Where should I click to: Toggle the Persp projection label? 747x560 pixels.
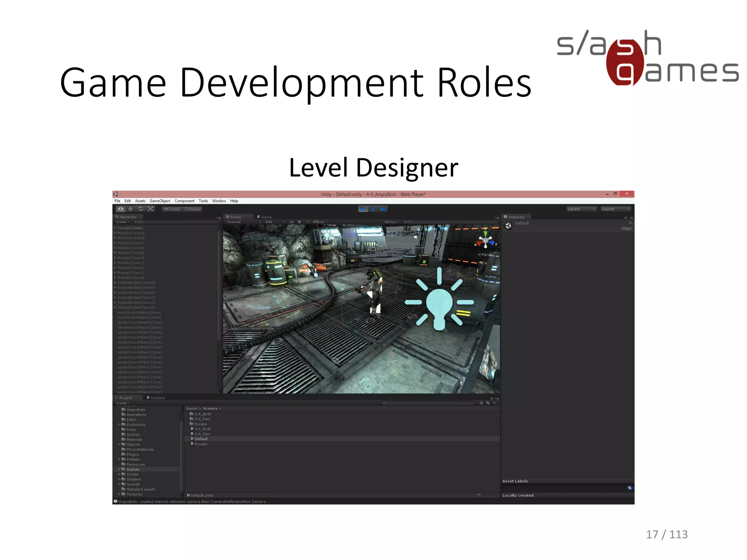tap(485, 254)
